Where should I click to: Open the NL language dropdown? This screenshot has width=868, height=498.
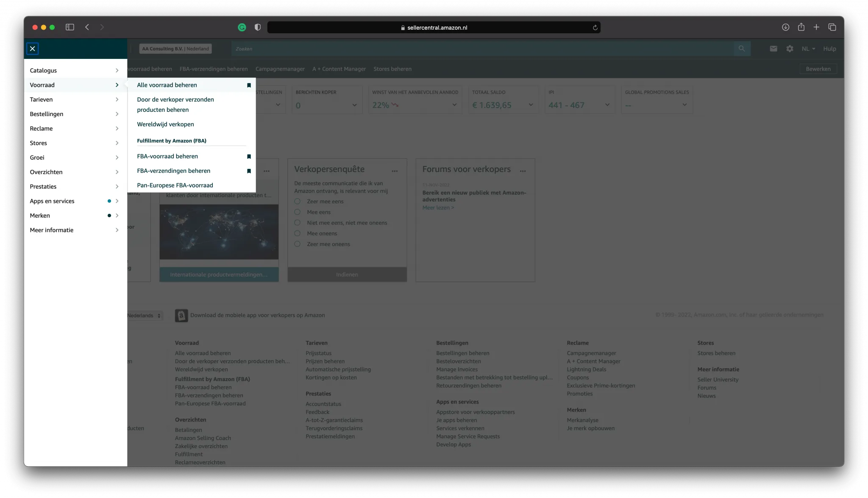coord(808,49)
